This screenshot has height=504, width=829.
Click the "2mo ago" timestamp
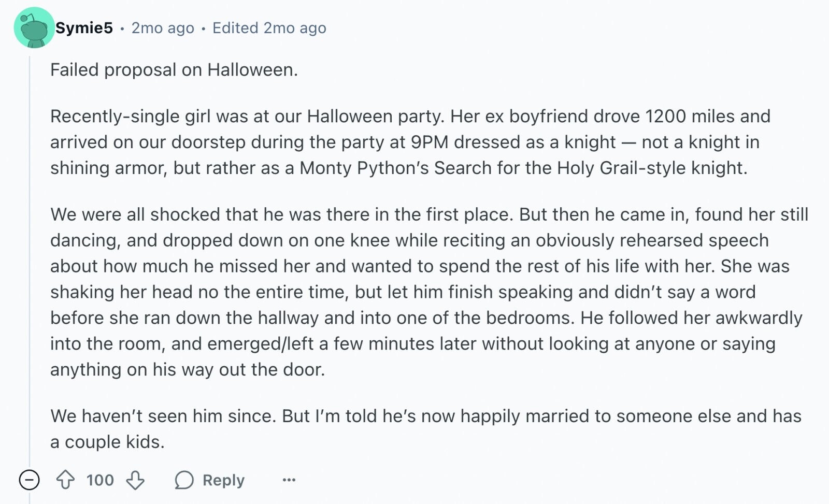coord(163,28)
